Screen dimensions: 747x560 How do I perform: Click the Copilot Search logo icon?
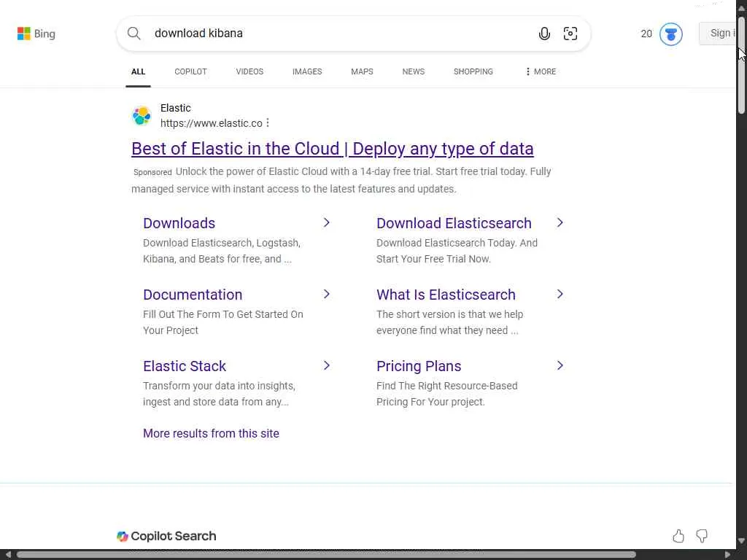[123, 537]
